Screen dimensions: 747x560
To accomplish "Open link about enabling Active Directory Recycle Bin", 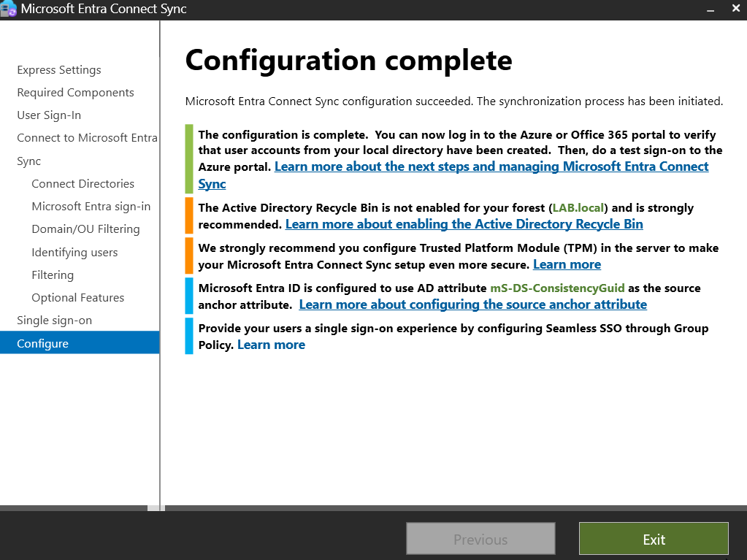I will [464, 224].
